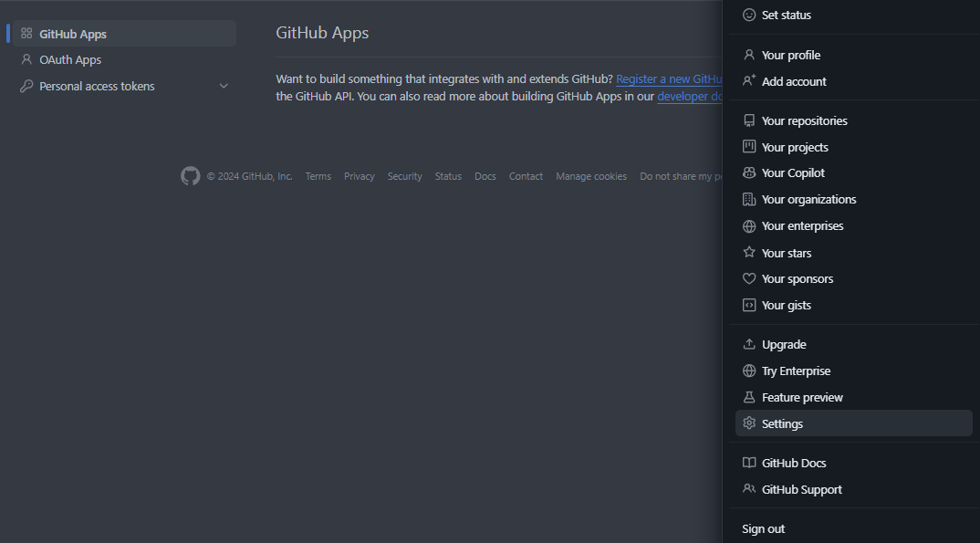Open Personal access tokens sidebar item
Viewport: 980px width, 543px height.
[x=124, y=86]
